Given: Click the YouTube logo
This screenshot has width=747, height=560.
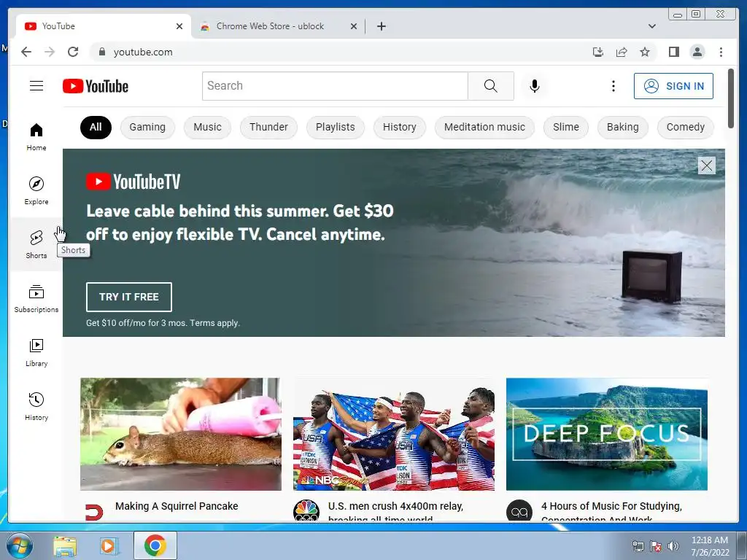Looking at the screenshot, I should tap(96, 86).
